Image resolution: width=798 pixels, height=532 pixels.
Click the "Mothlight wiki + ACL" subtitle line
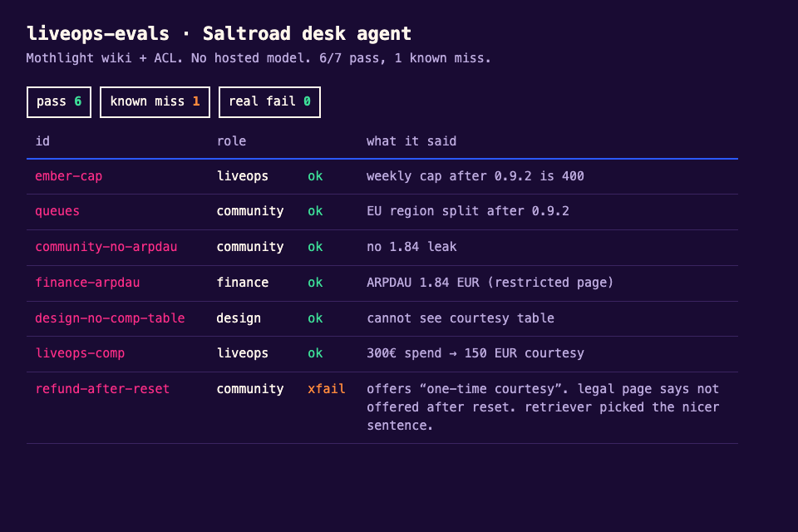259,58
